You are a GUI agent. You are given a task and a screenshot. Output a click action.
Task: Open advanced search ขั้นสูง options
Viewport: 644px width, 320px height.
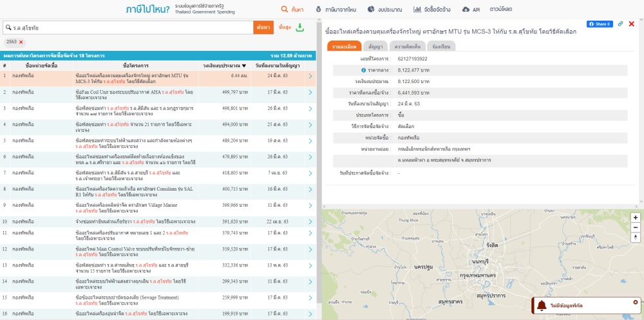pyautogui.click(x=285, y=28)
